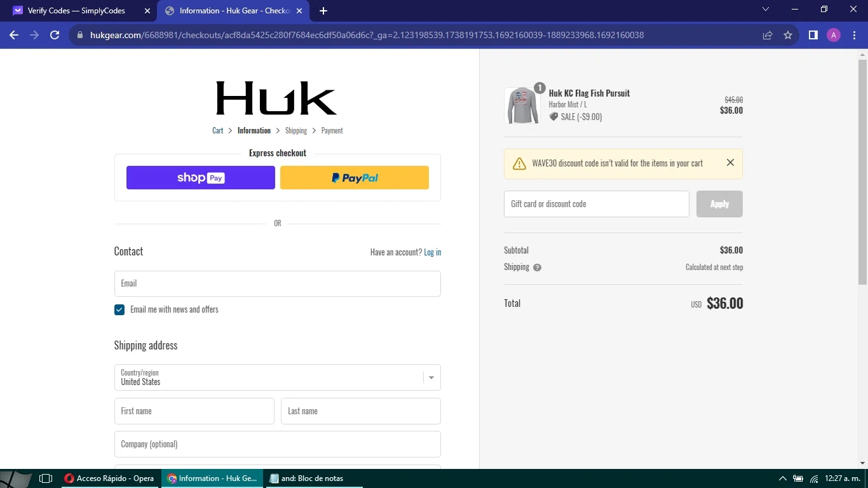The height and width of the screenshot is (488, 868).
Task: Show hidden system tray icons
Action: click(x=782, y=478)
